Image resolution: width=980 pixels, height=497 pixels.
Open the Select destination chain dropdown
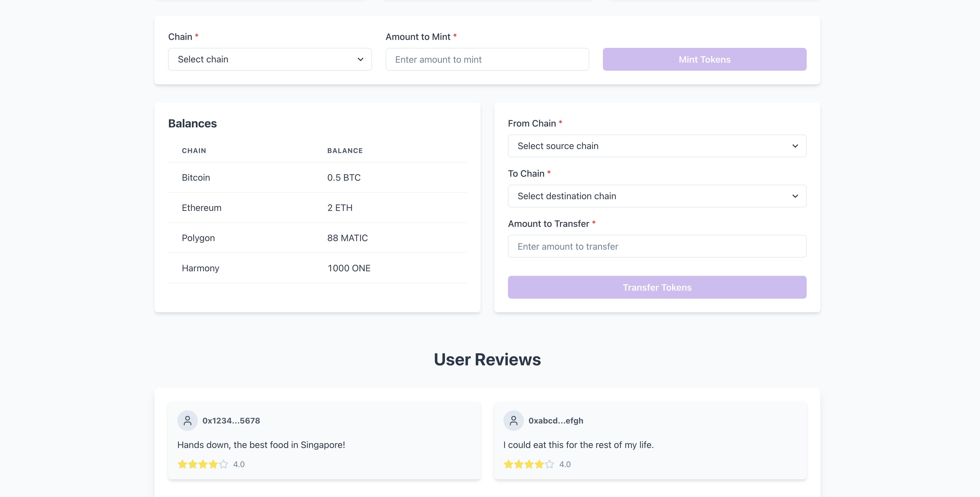pyautogui.click(x=657, y=196)
